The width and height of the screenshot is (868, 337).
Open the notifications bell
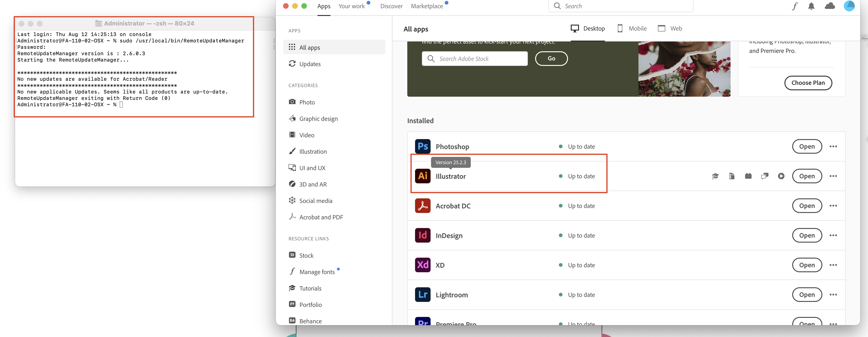point(811,6)
